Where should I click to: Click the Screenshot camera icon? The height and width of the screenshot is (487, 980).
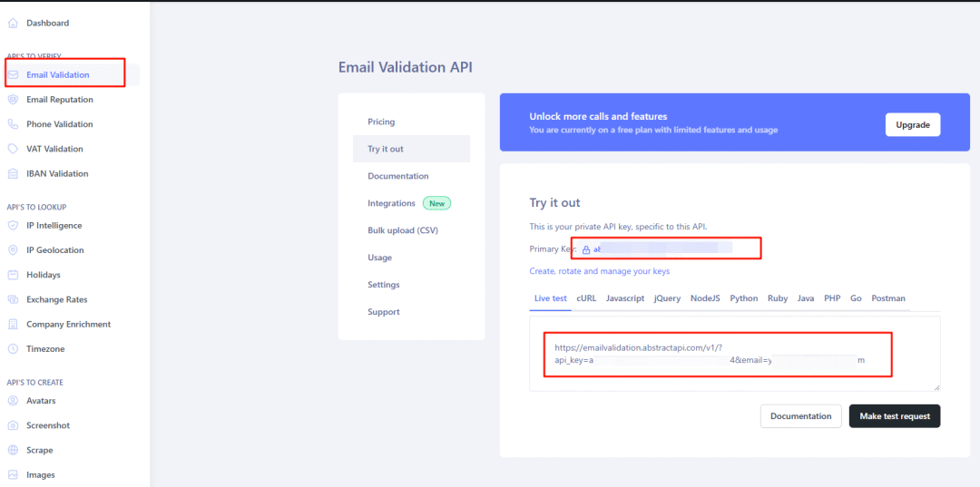(x=13, y=425)
